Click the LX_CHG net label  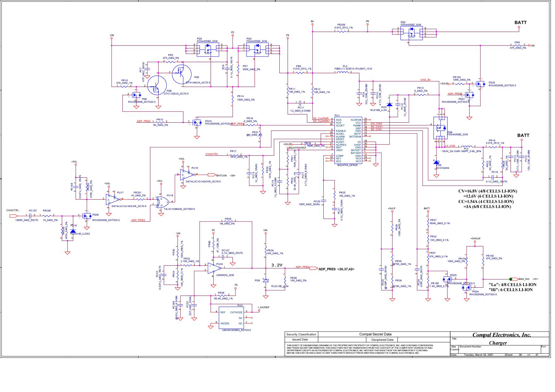pos(450,146)
